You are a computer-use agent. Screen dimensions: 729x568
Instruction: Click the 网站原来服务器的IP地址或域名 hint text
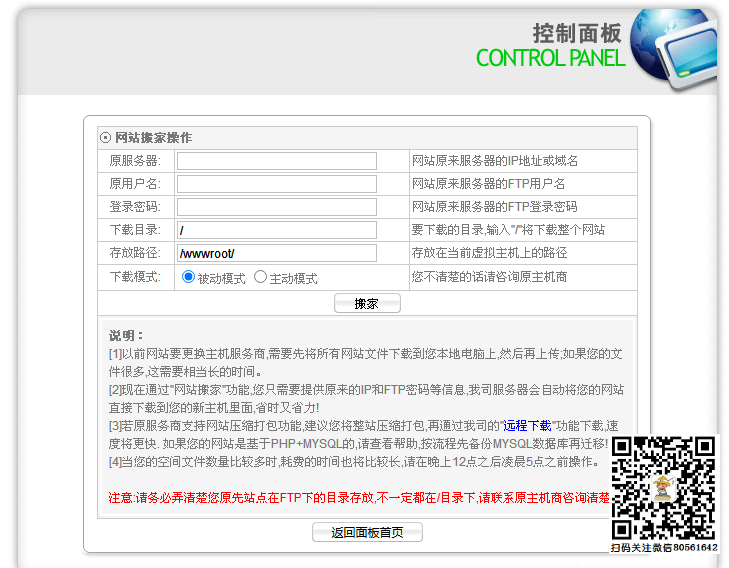[x=495, y=161]
